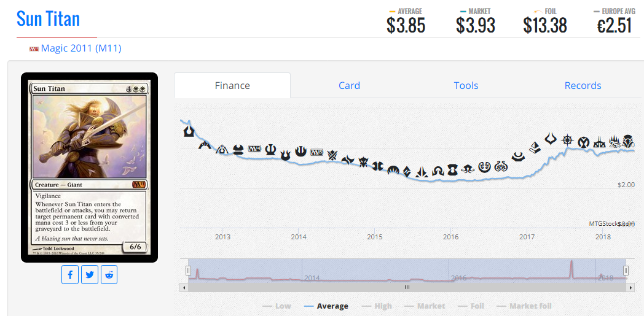
Task: Click the $13.38 foil price
Action: [545, 26]
